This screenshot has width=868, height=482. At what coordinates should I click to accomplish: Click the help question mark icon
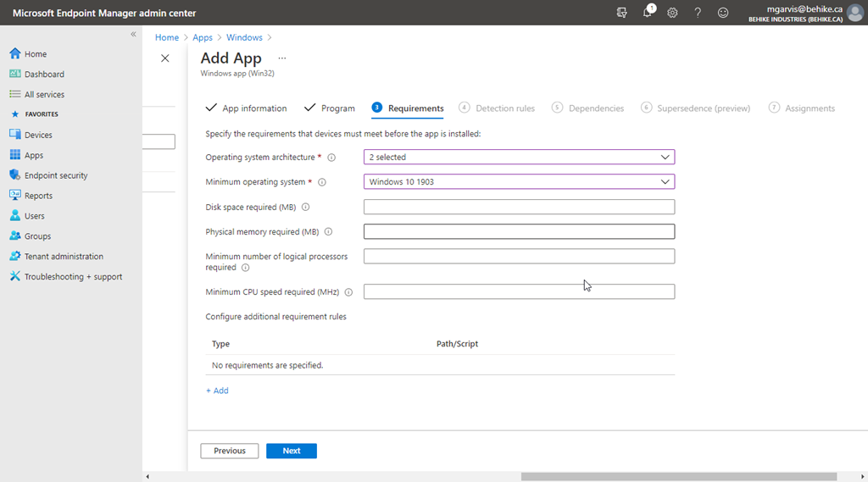coord(698,13)
